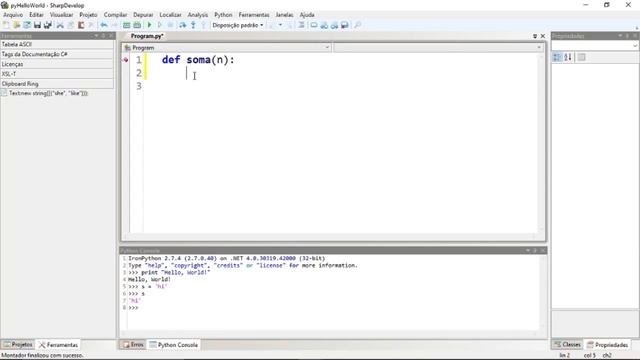The image size is (640, 360).
Task: Open the Ferramentas menu
Action: tap(254, 15)
